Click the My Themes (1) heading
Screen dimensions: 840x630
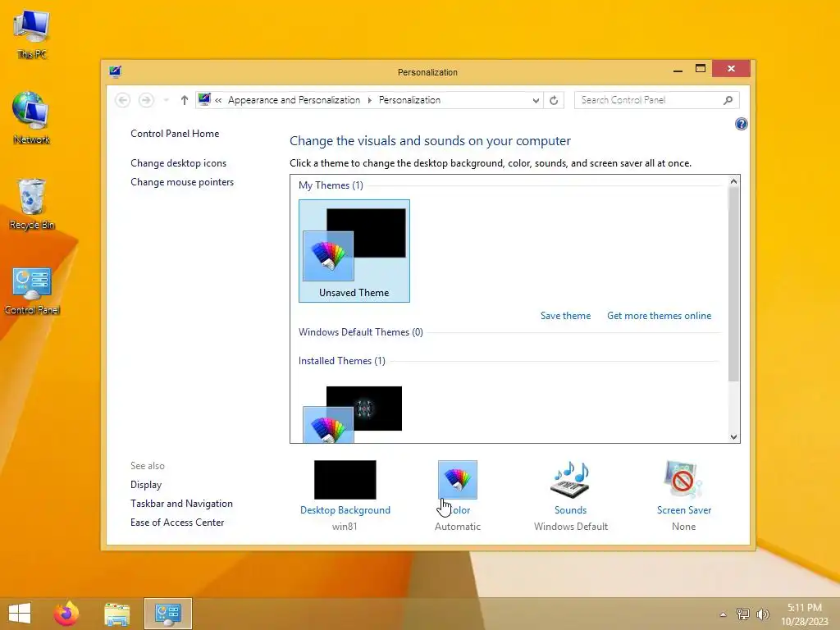point(331,185)
